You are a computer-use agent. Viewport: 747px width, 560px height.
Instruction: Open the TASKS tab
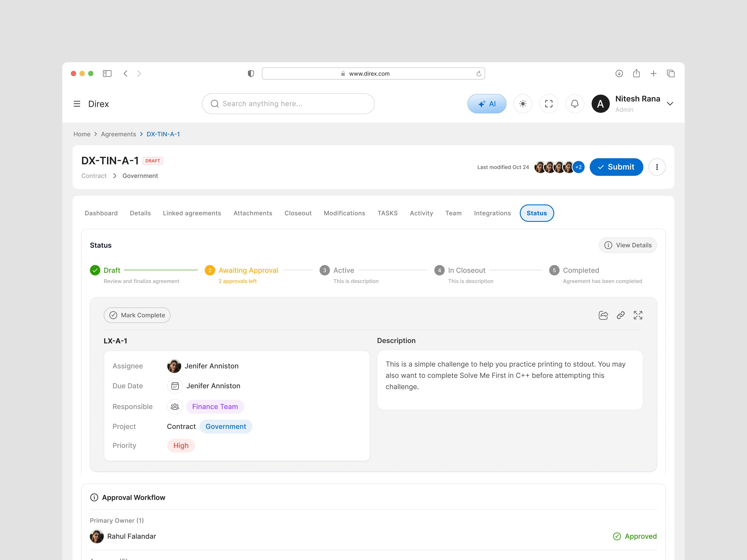tap(388, 213)
